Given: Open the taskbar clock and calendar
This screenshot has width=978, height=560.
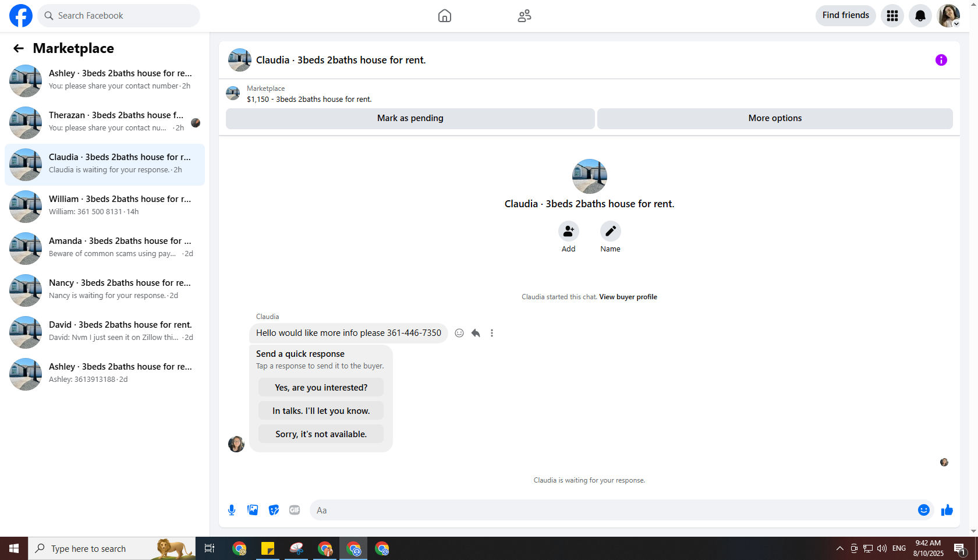Looking at the screenshot, I should pos(929,548).
